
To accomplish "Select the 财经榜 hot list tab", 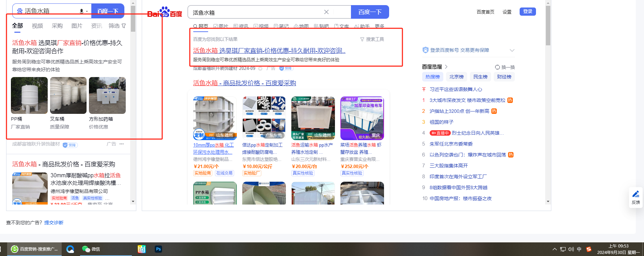I will pyautogui.click(x=504, y=77).
